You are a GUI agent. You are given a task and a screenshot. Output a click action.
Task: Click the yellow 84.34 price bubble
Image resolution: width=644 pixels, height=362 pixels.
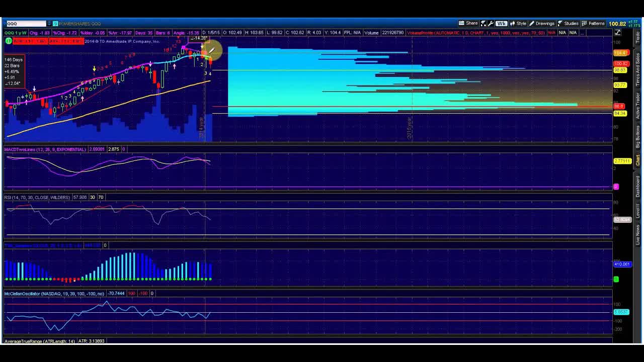[620, 113]
